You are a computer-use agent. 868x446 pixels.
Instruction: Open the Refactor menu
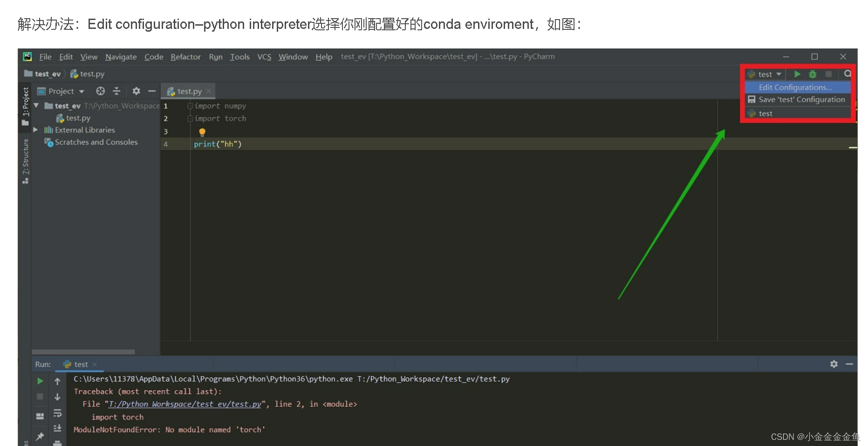coord(185,56)
